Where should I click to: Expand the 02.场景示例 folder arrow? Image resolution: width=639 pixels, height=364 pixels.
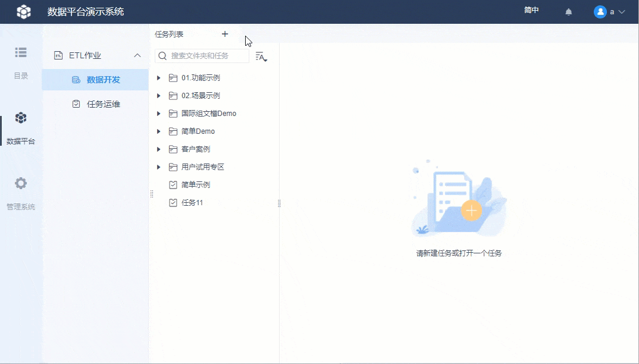158,95
